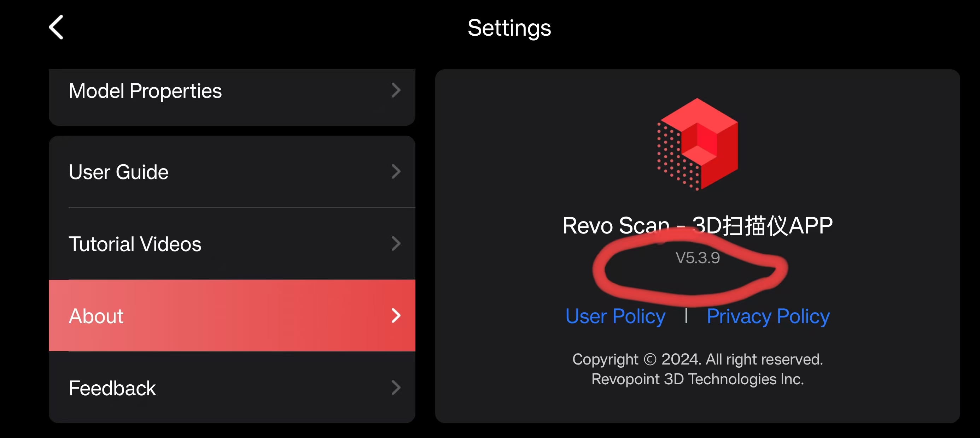The image size is (980, 438).
Task: Click the Revo Scan app name text
Action: pos(697,225)
